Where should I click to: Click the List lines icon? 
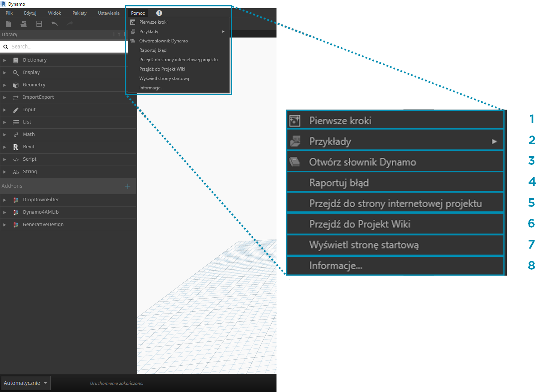[x=16, y=122]
